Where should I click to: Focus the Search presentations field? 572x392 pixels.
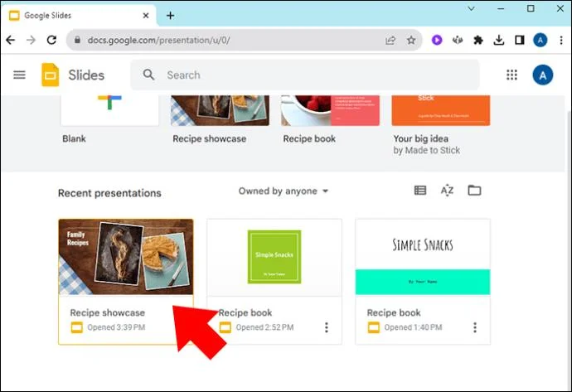pyautogui.click(x=305, y=75)
